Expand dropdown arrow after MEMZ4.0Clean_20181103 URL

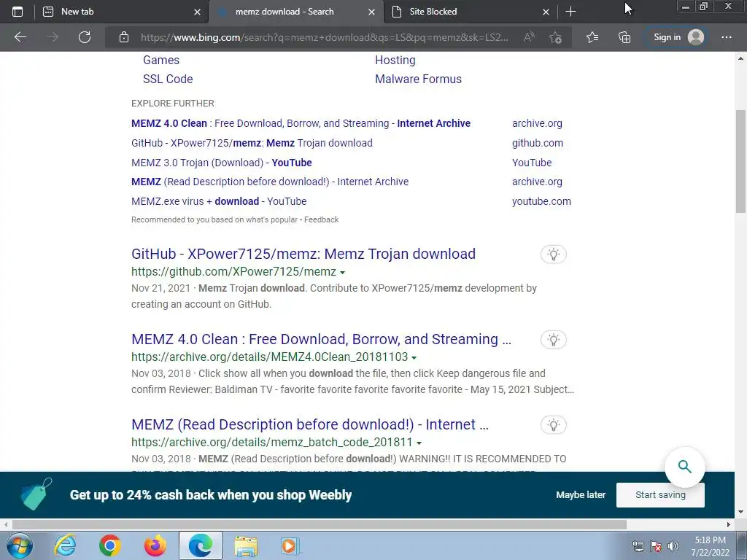pyautogui.click(x=414, y=358)
